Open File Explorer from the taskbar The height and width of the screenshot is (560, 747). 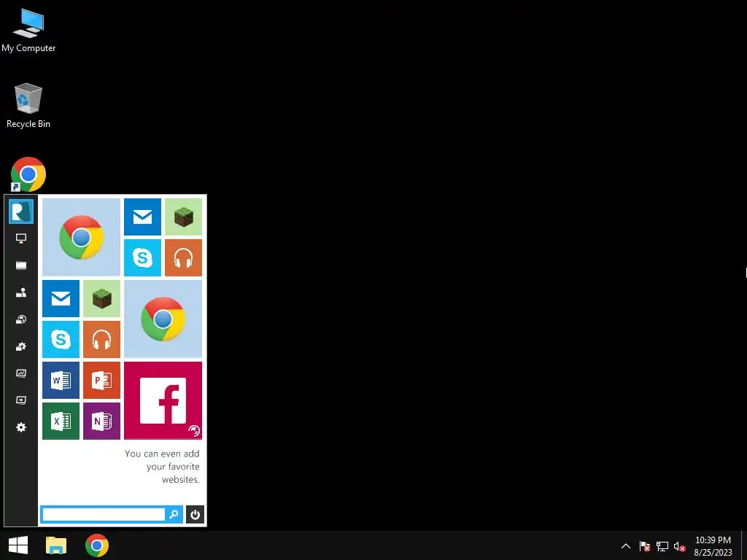56,545
